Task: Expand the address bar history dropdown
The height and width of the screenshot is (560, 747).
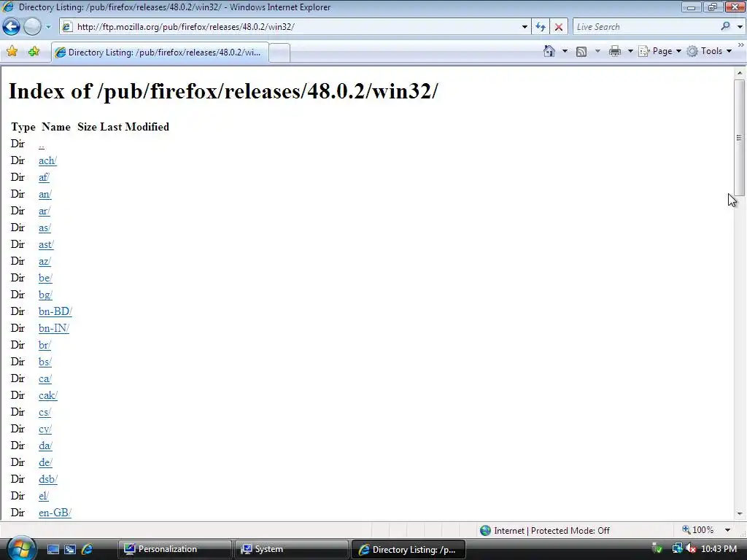Action: pos(525,27)
